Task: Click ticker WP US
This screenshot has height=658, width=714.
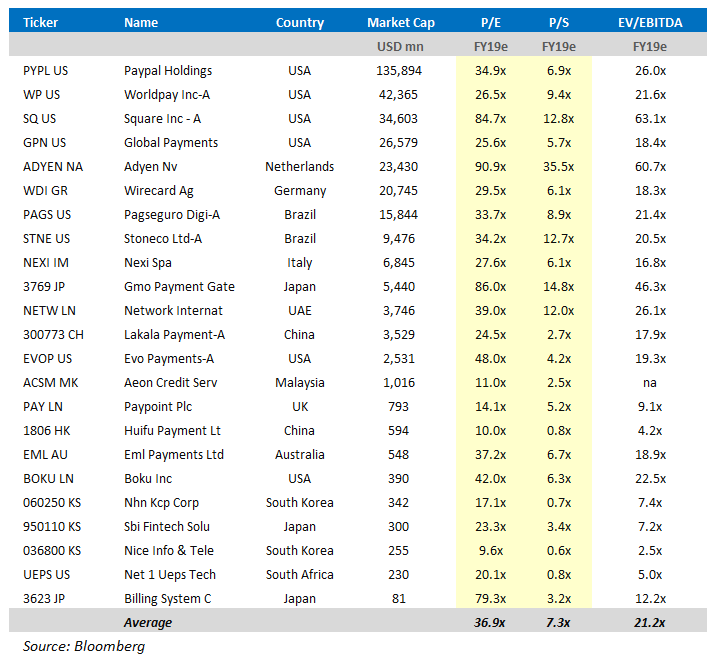Action: click(x=41, y=95)
